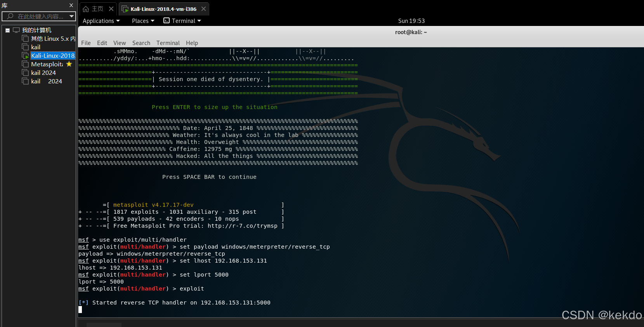Click the 'lport => 5000' output line

(x=101, y=282)
